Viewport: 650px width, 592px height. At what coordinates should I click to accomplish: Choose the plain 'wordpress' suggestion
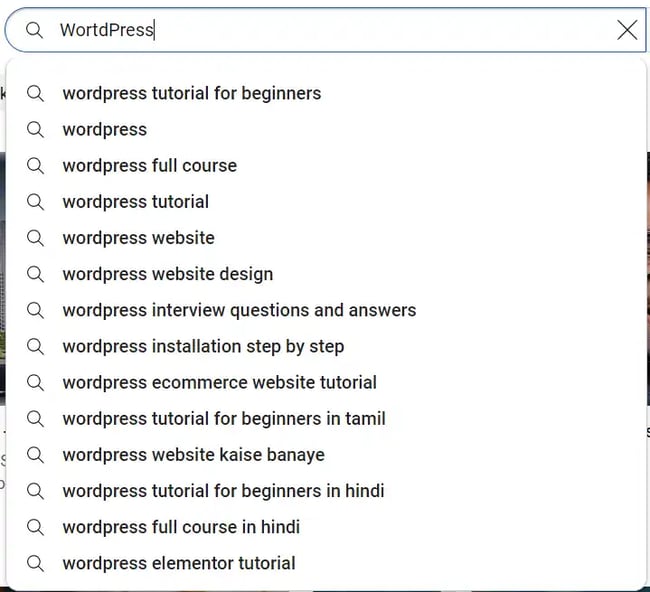pos(326,129)
